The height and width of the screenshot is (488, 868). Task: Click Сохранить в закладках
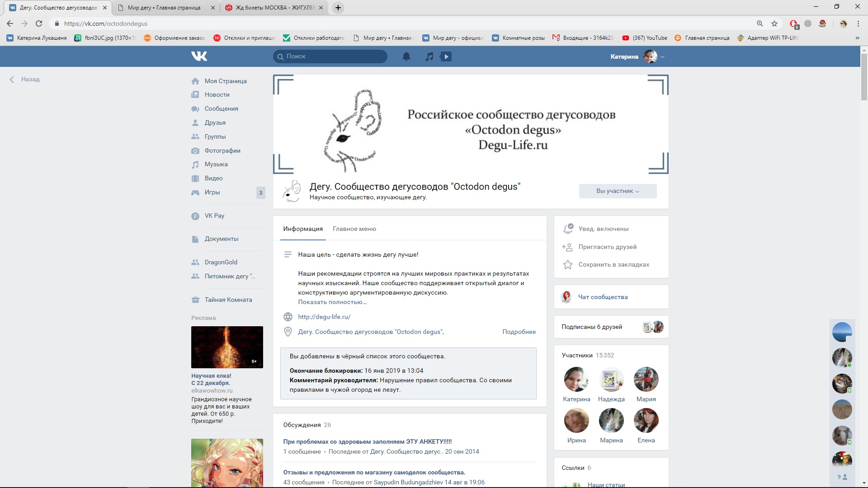tap(614, 265)
